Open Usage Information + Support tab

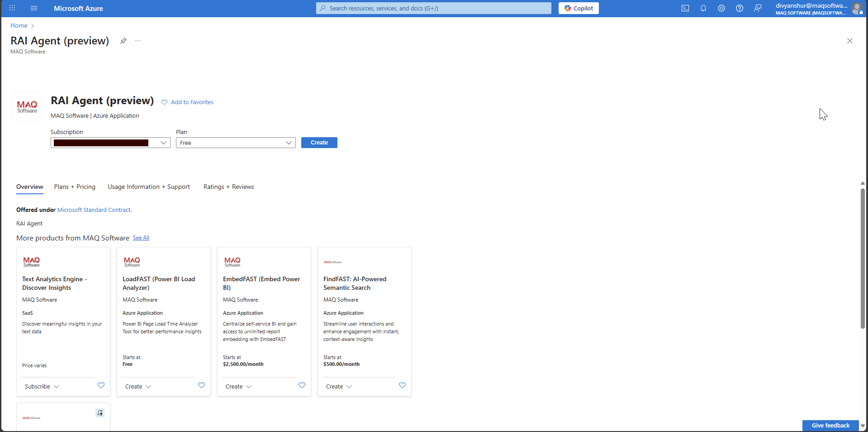[149, 187]
